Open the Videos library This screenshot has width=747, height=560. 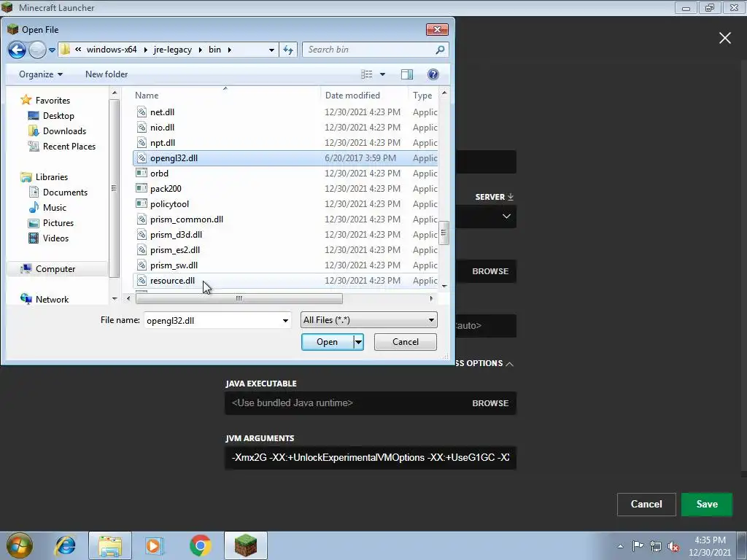pos(55,238)
